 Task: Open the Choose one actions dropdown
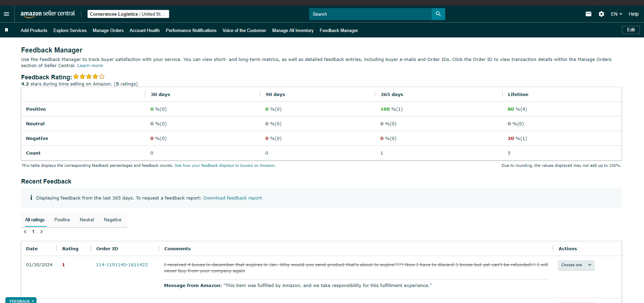(571, 265)
